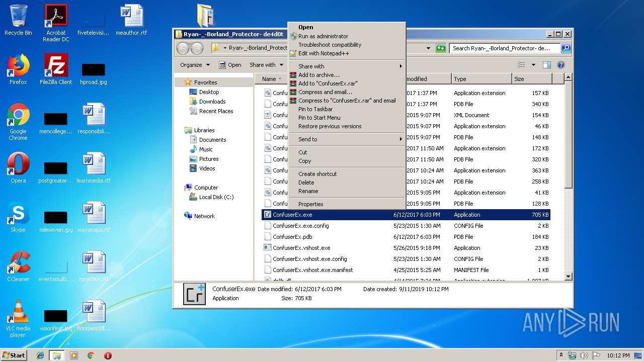This screenshot has width=644, height=362.
Task: Click the Chrome taskbar icon
Action: 91,355
